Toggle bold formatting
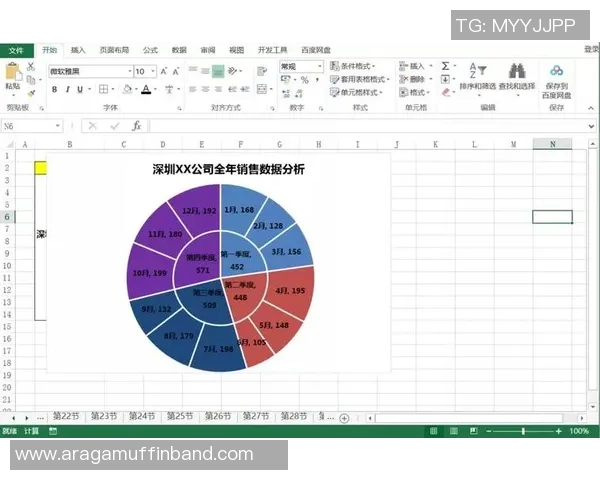 click(54, 90)
